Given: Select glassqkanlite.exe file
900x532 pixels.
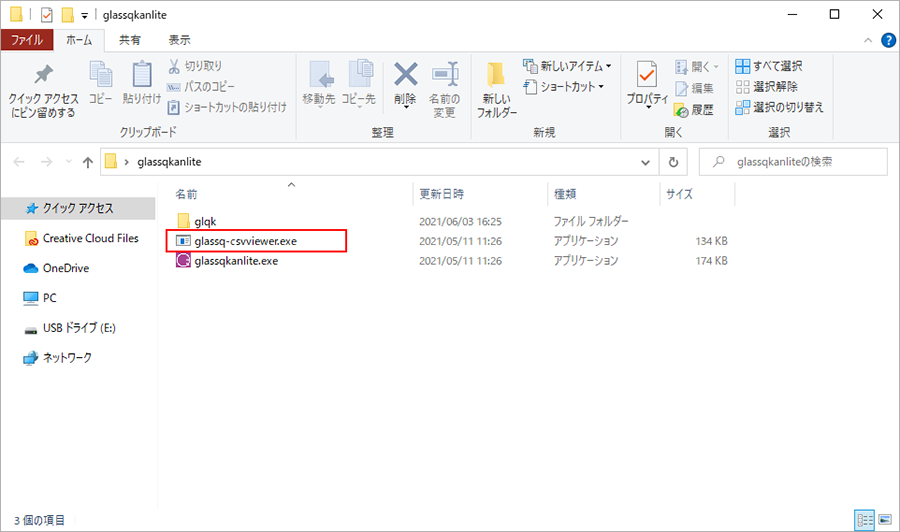Looking at the screenshot, I should coord(236,261).
